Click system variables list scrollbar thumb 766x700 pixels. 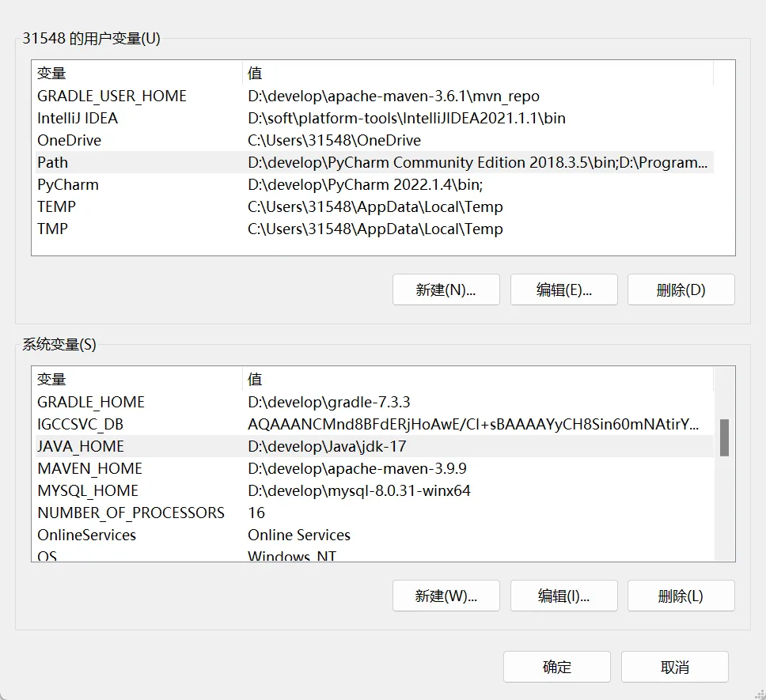[724, 437]
